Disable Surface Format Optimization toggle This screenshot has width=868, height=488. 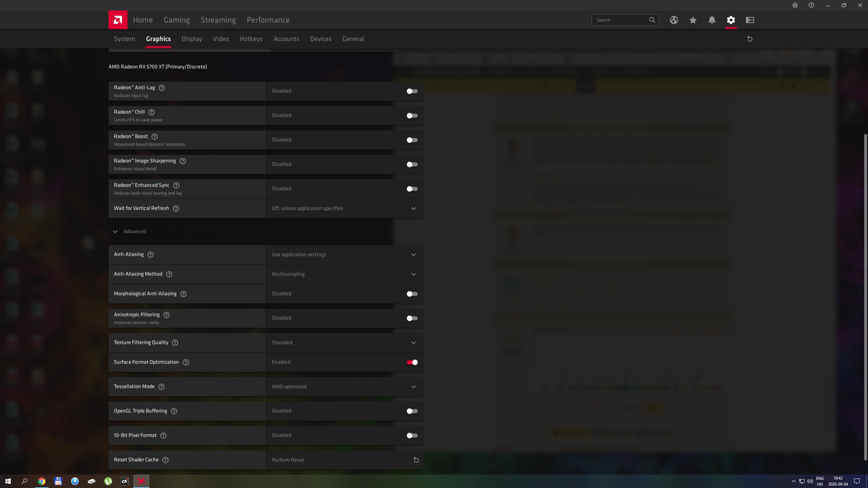point(412,362)
